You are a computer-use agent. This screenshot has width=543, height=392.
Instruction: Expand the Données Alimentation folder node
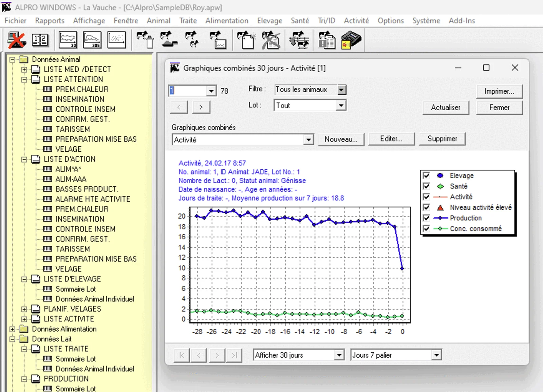click(12, 329)
